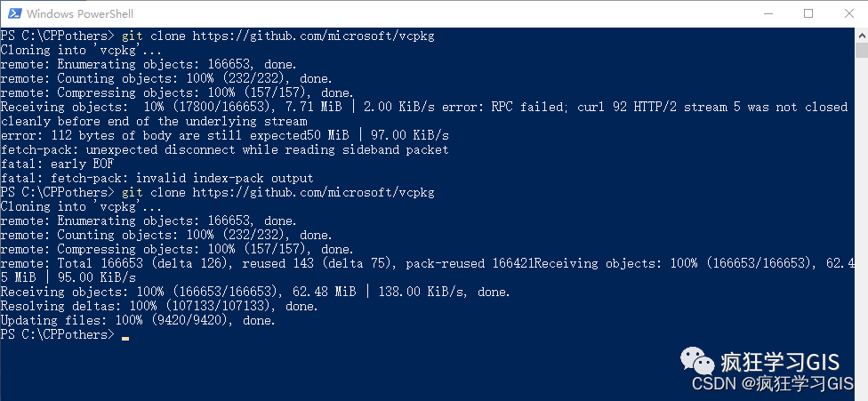
Task: Click the 'fetch-pack: unexpected disconnect' line
Action: [224, 150]
